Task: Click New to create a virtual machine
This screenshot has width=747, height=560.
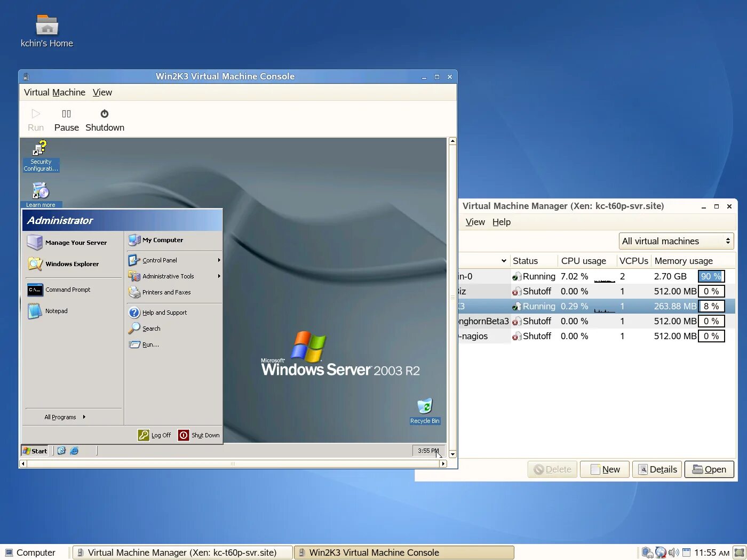Action: click(605, 469)
